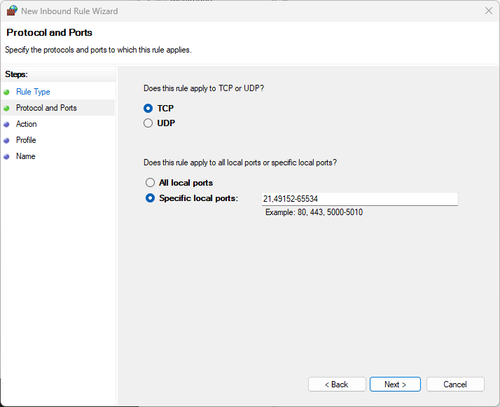This screenshot has width=500, height=407.
Task: Click the 'New Inbound Rule Wizard' title text
Action: point(69,11)
